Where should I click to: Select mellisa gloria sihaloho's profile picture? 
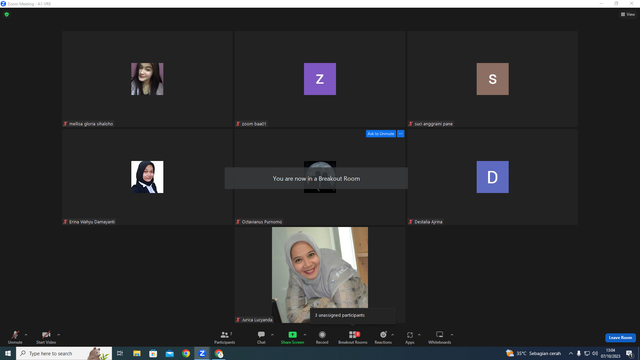[147, 79]
